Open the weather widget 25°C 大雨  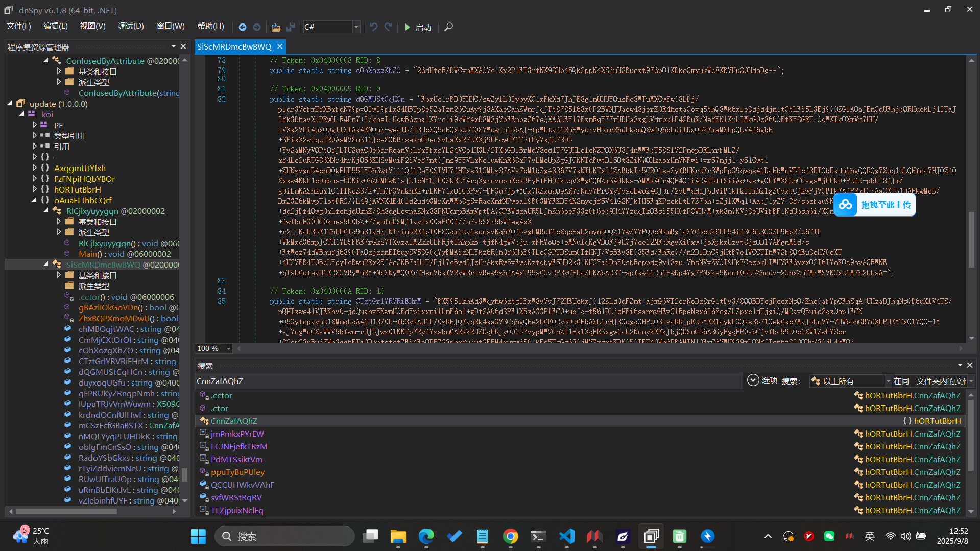click(x=31, y=536)
